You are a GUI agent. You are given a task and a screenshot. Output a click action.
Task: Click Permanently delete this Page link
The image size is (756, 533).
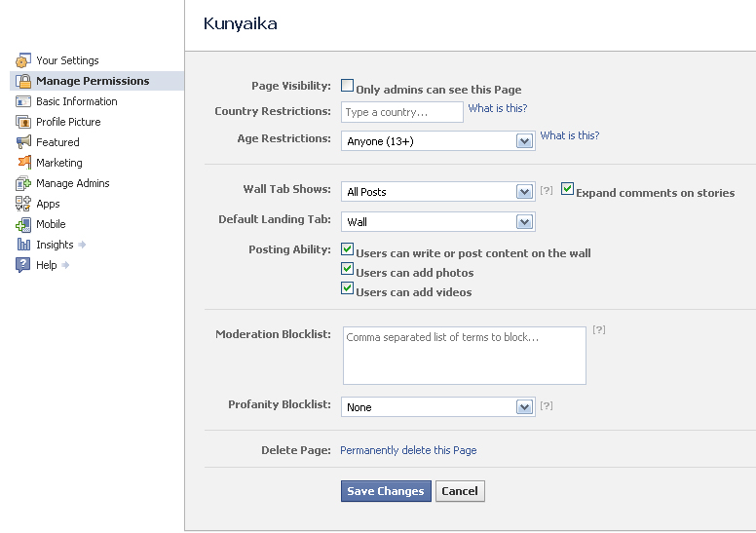[x=408, y=450]
